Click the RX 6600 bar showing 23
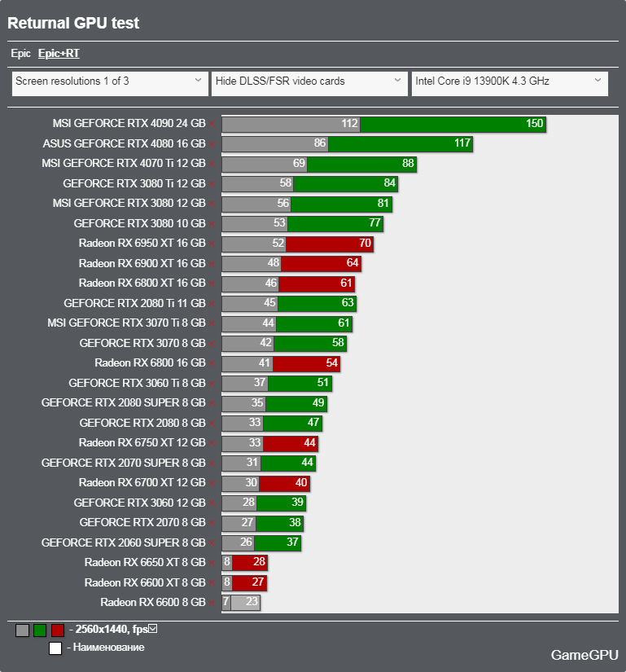The width and height of the screenshot is (626, 672). click(245, 603)
